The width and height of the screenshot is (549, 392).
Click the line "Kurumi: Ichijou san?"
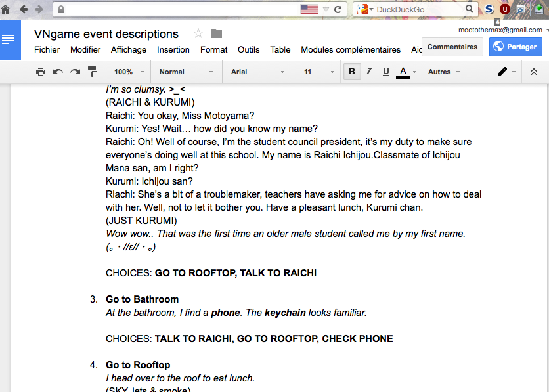[149, 181]
